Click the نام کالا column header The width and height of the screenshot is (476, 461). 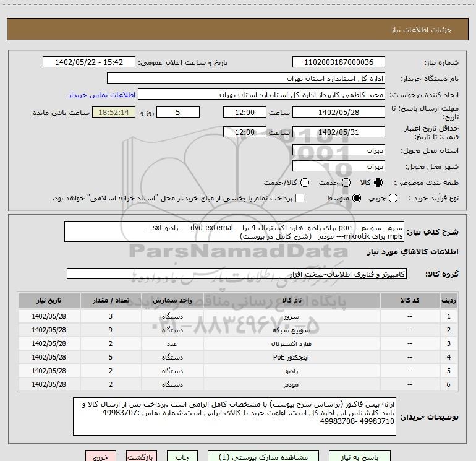(291, 300)
